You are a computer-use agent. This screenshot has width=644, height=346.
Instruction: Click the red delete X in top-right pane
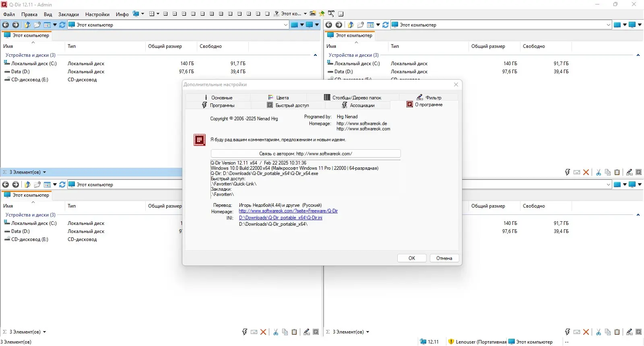tap(586, 172)
